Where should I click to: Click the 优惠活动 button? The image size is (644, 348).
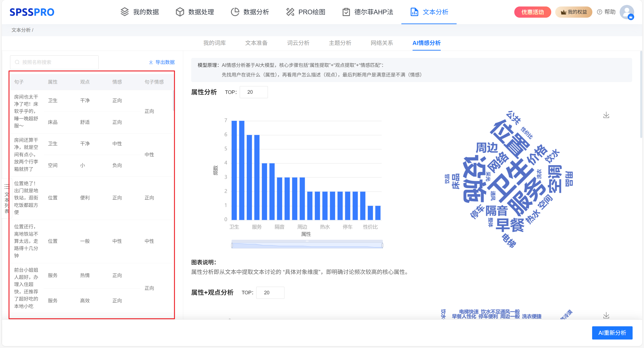tap(532, 12)
